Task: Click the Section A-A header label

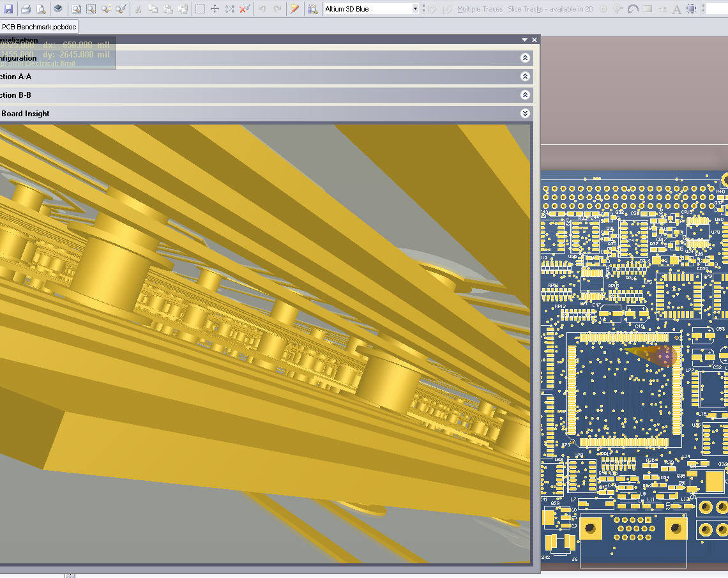Action: coord(15,77)
